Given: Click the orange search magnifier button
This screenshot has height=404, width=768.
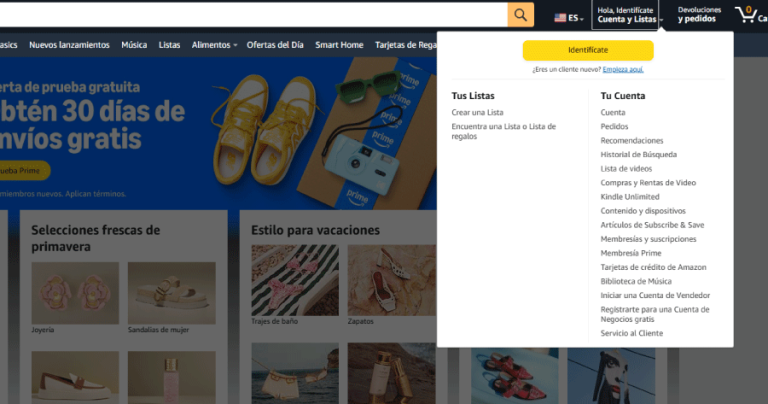Looking at the screenshot, I should pyautogui.click(x=520, y=14).
